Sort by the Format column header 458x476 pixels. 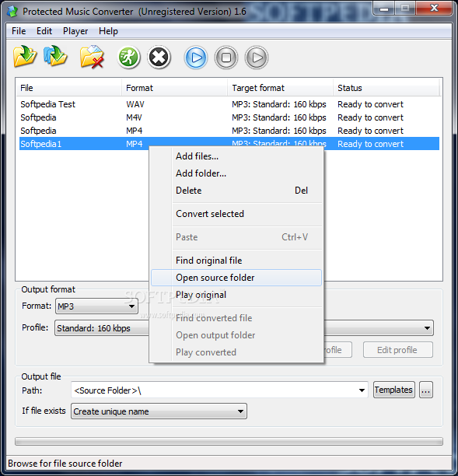174,88
